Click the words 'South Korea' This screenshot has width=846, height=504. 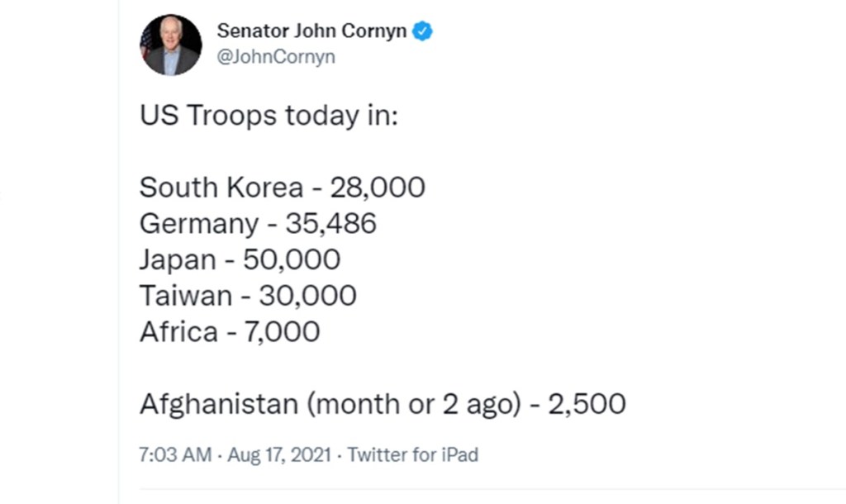[x=221, y=188]
